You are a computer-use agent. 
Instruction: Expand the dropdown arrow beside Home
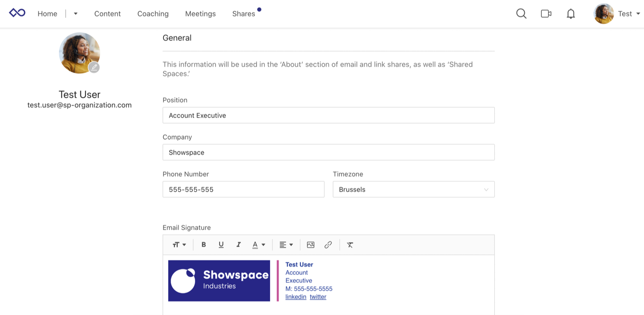[x=76, y=14]
